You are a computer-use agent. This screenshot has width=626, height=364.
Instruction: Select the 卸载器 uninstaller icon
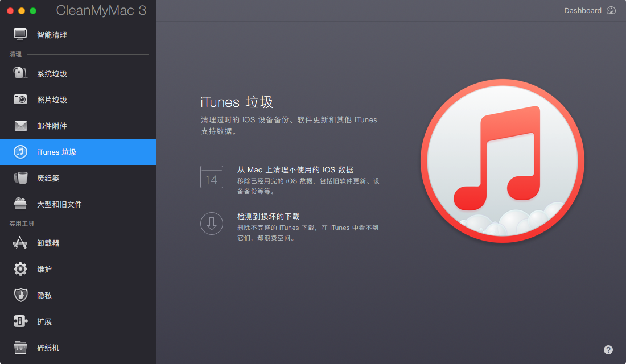click(x=20, y=243)
